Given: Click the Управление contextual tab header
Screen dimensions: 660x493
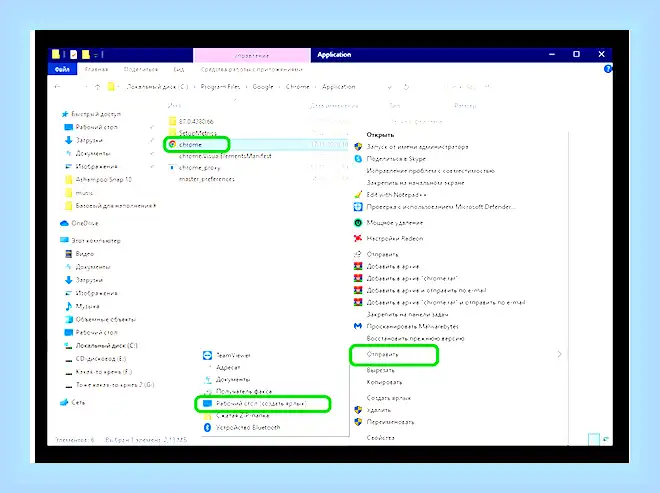Looking at the screenshot, I should click(x=252, y=55).
